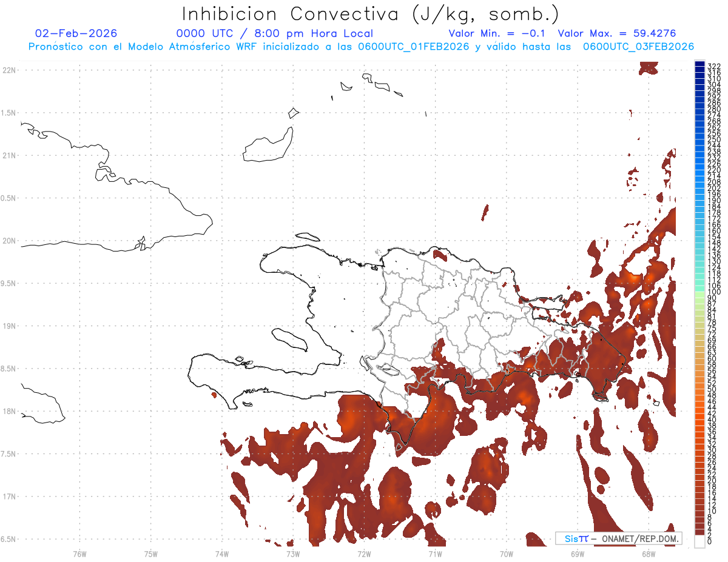Click '0000 UTC / 8:00 pm Hora Local'

coord(275,33)
